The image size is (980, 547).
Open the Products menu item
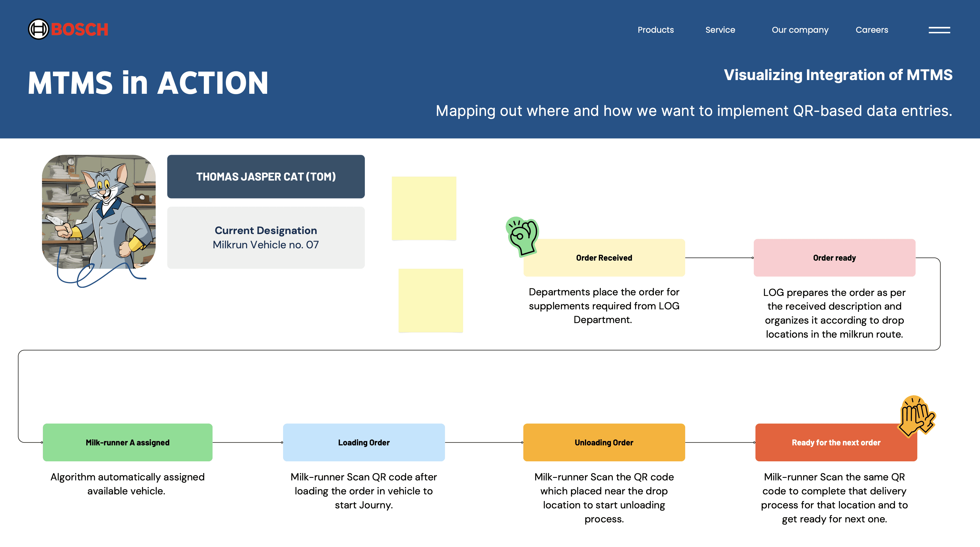pyautogui.click(x=655, y=30)
